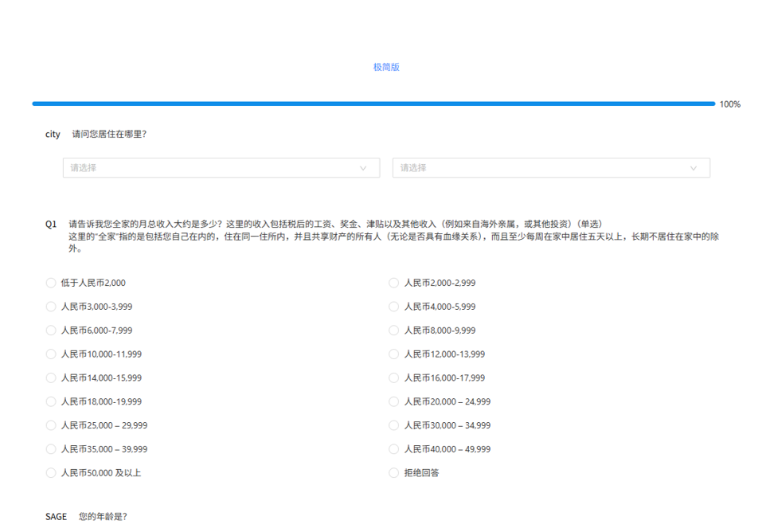Viewport: 778px width, 532px height.
Task: Click the Q1 question number label
Action: coord(51,225)
